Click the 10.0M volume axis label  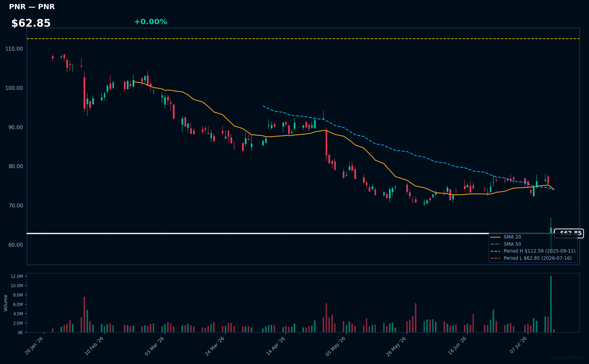[17, 286]
